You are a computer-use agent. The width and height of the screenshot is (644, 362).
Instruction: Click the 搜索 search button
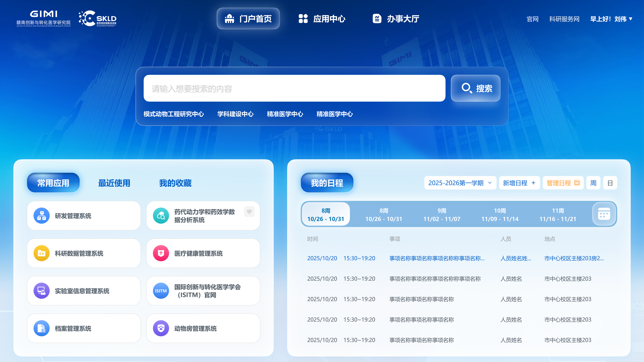tap(476, 88)
